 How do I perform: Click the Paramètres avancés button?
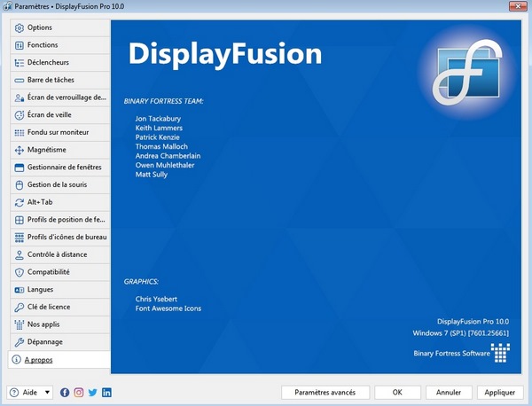pyautogui.click(x=325, y=393)
